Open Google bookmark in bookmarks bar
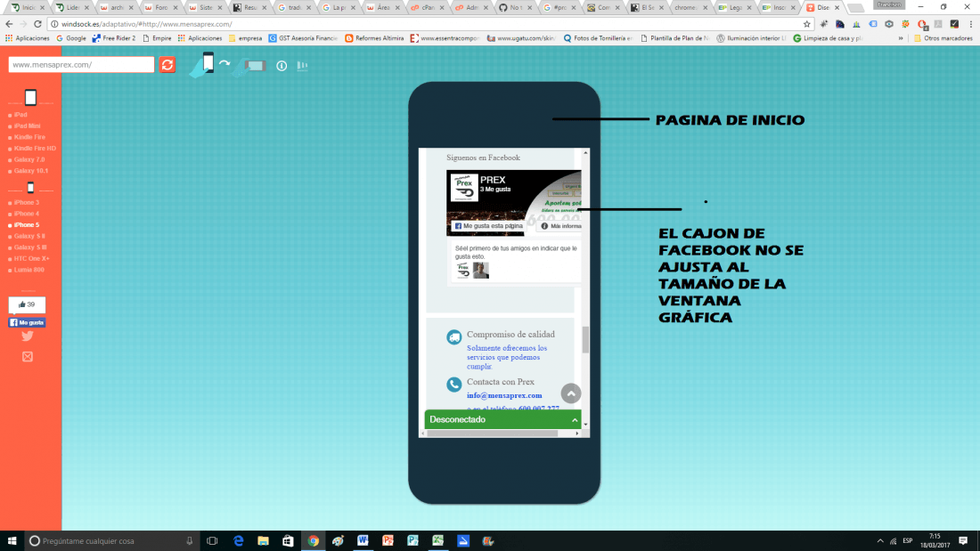Viewport: 980px width, 551px height. tap(71, 38)
